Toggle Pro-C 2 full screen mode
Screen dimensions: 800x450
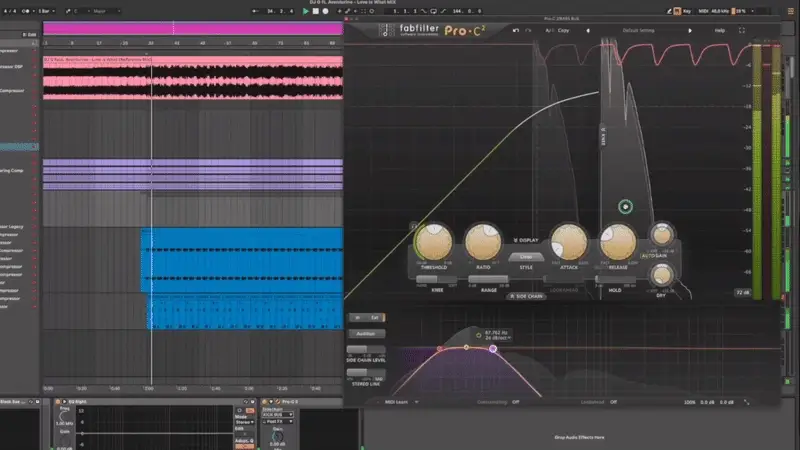pos(742,31)
